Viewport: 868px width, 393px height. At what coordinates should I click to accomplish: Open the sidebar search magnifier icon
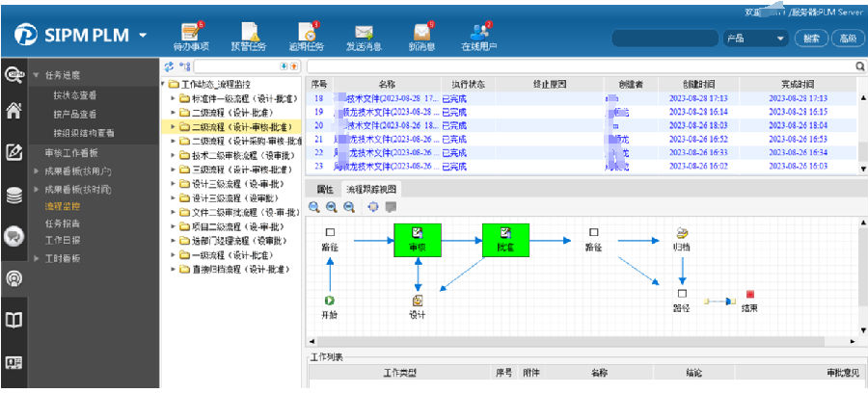point(14,74)
